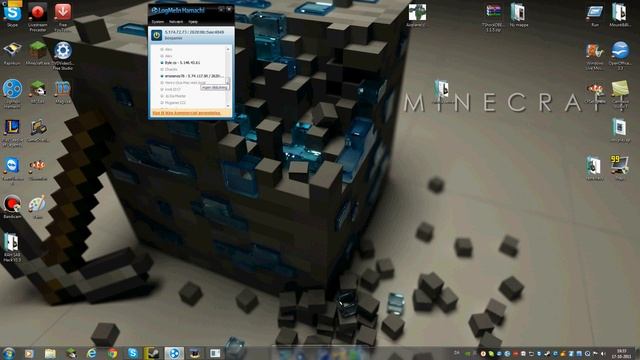Open the DVDVideoSoft Free Studio shortcut
640x360 pixels.
(62, 55)
